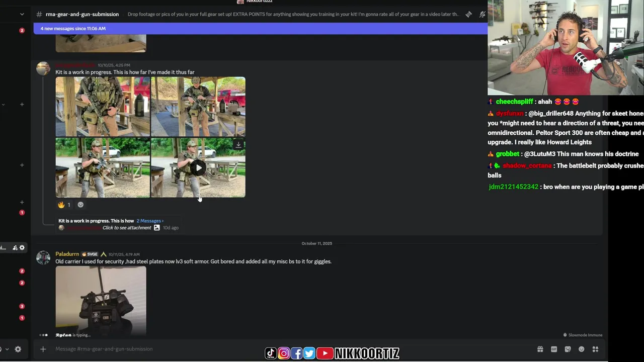Click the 'October 11, 2025' date divider label
The height and width of the screenshot is (362, 644).
click(317, 243)
